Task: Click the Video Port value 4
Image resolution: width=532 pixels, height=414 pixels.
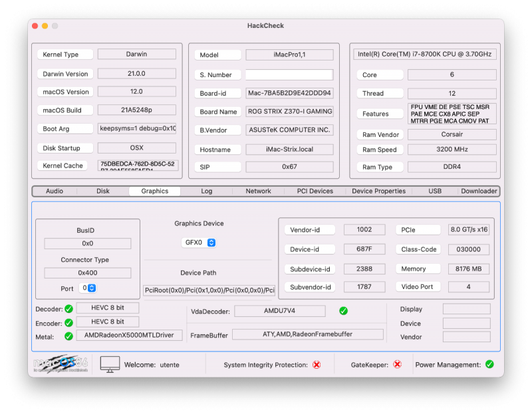Action: [469, 286]
